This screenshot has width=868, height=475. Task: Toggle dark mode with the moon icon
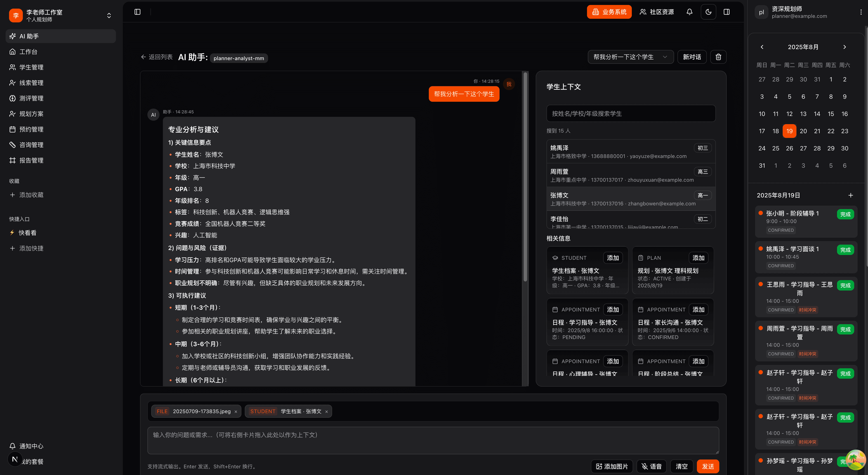point(708,12)
